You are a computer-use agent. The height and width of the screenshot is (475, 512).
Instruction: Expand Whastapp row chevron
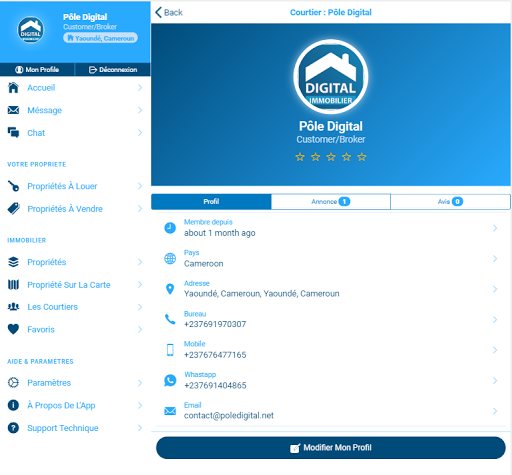[495, 380]
